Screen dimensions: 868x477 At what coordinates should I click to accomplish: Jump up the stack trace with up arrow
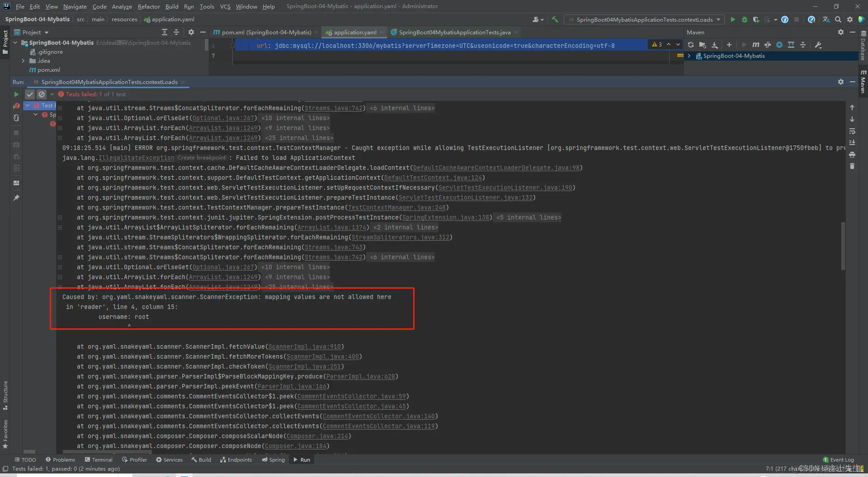click(x=852, y=108)
